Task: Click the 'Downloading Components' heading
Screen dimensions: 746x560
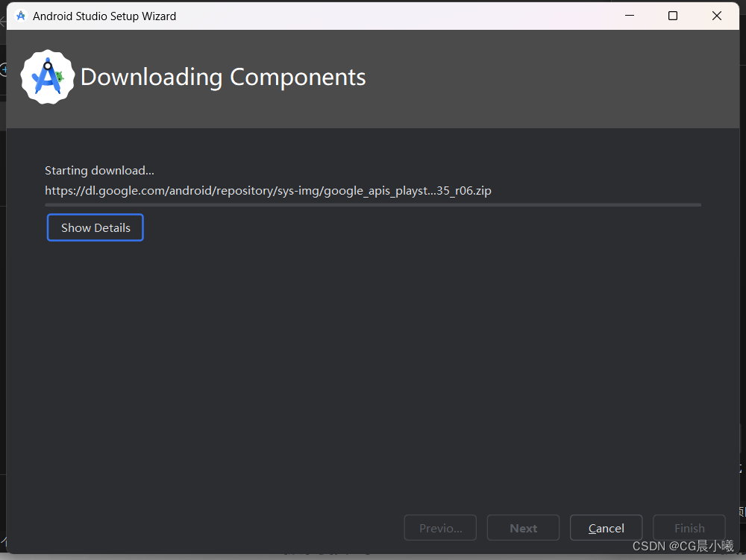Action: 223,77
